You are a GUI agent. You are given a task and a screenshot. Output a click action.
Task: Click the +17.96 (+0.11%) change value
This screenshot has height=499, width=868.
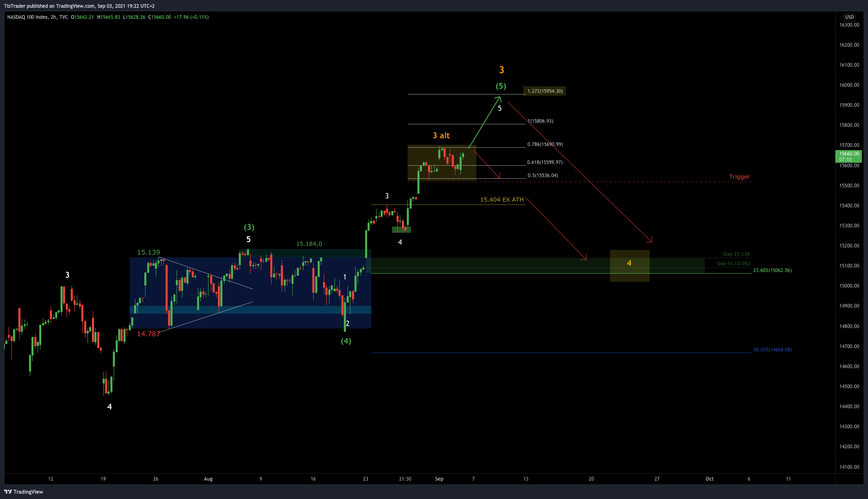[191, 17]
